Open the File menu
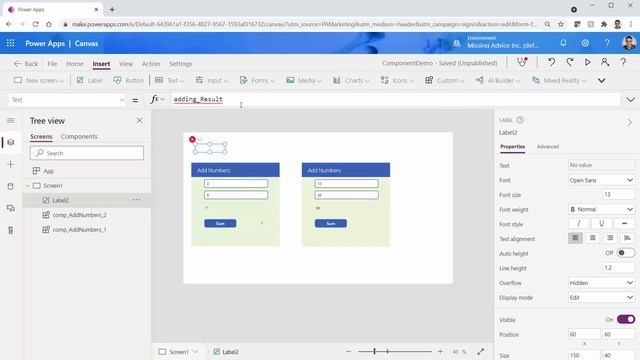Screen dimensions: 640x360 pos(52,64)
